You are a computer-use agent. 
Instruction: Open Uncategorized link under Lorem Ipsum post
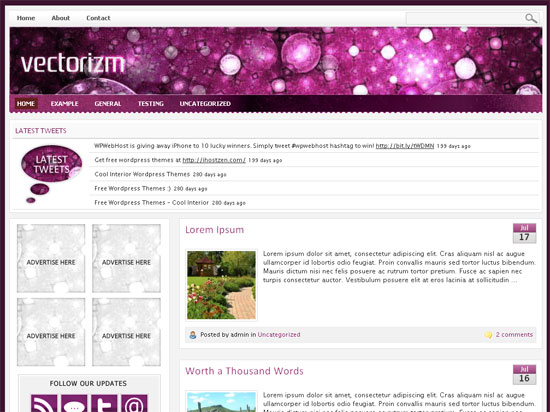click(x=279, y=335)
